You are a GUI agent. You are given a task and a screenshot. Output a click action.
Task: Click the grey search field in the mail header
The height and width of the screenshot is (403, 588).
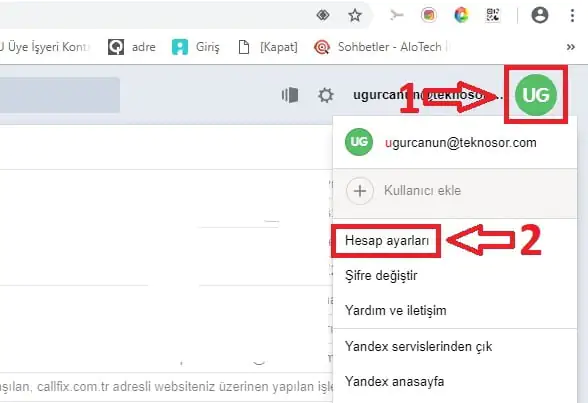coord(60,95)
